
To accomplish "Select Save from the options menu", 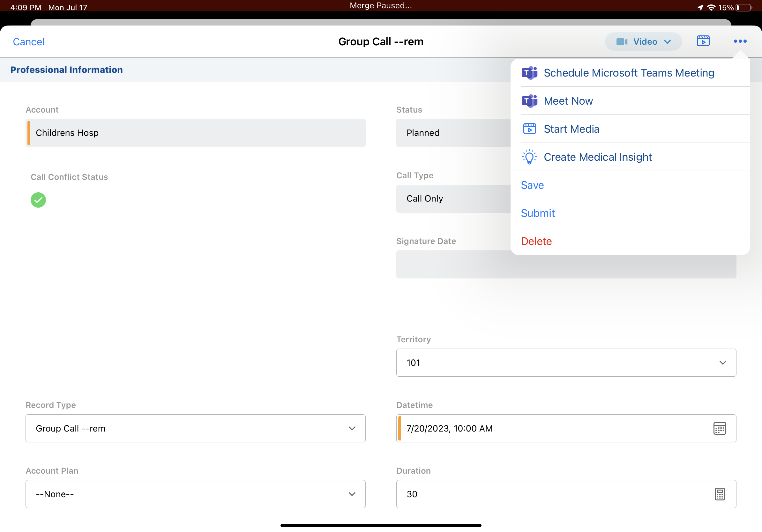I will click(532, 185).
